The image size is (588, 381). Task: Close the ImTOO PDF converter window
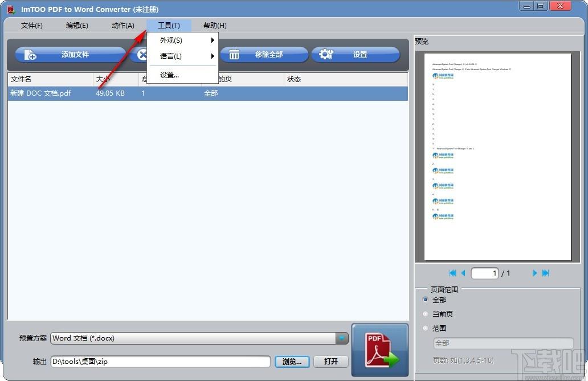pos(561,6)
